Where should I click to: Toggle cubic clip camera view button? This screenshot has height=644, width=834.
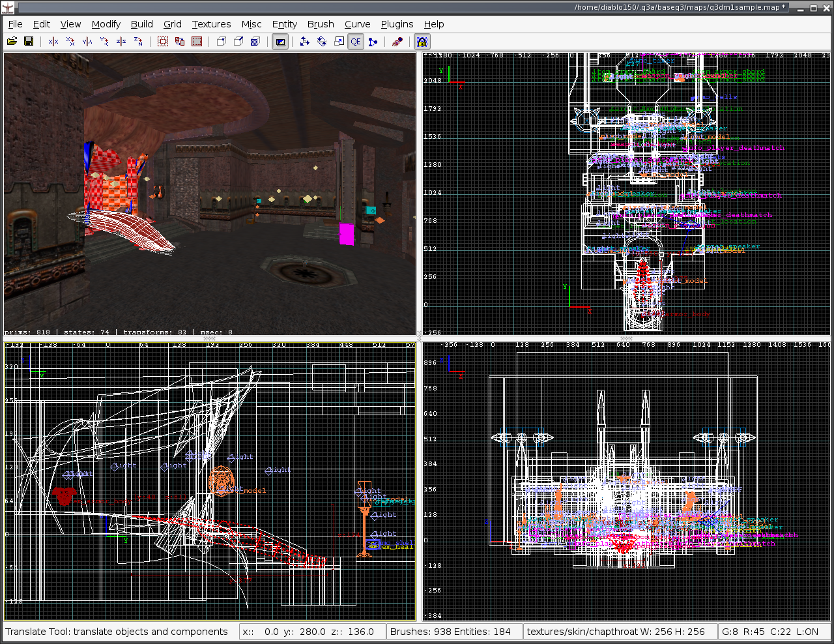coord(280,42)
